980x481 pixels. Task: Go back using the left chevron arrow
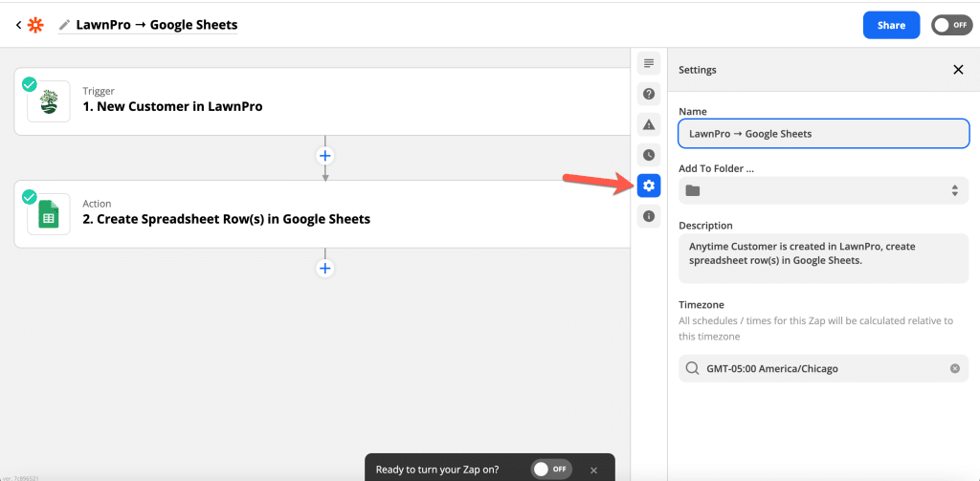19,25
